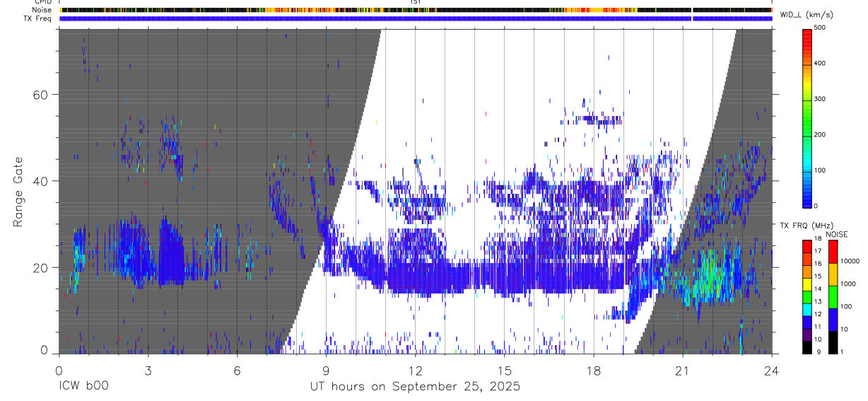
Task: Click the 500 label on WID colorbar
Action: tap(821, 28)
